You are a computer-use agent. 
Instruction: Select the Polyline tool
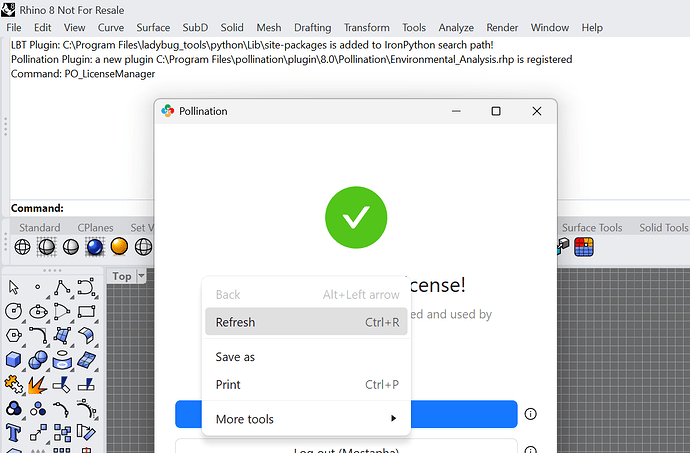click(x=62, y=287)
